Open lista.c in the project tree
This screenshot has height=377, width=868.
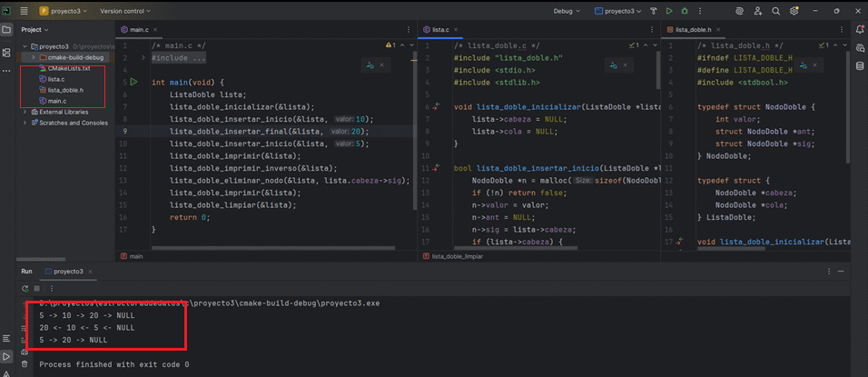pyautogui.click(x=55, y=79)
